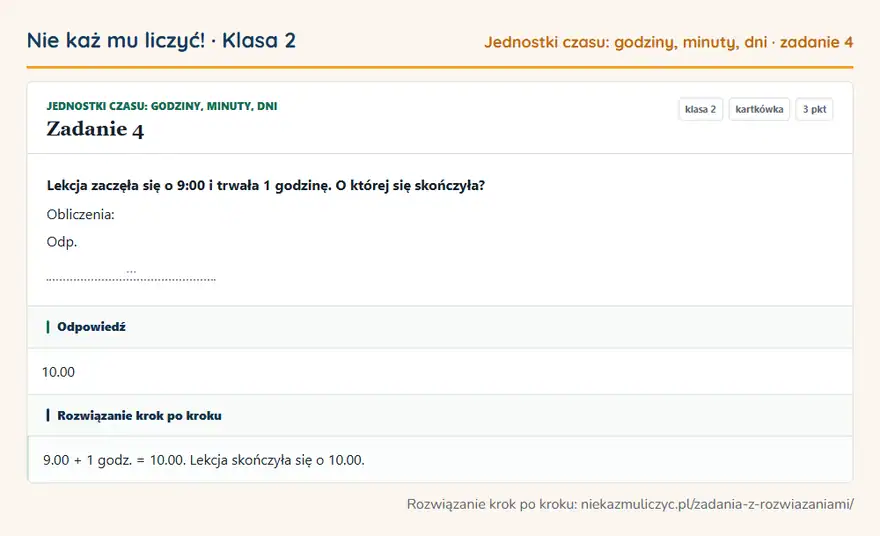Screen dimensions: 880x536
Task: Click the dotted answer line
Action: pos(131,278)
